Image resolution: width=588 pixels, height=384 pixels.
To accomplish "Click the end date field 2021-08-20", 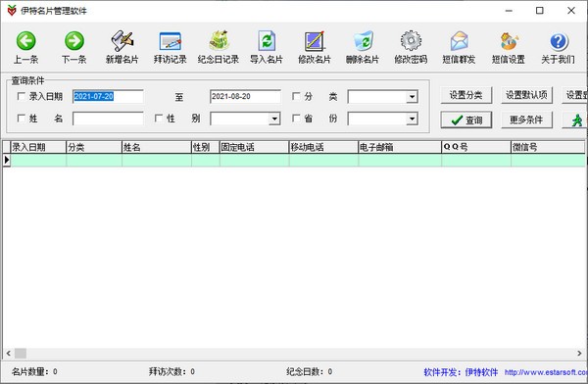I will 245,96.
